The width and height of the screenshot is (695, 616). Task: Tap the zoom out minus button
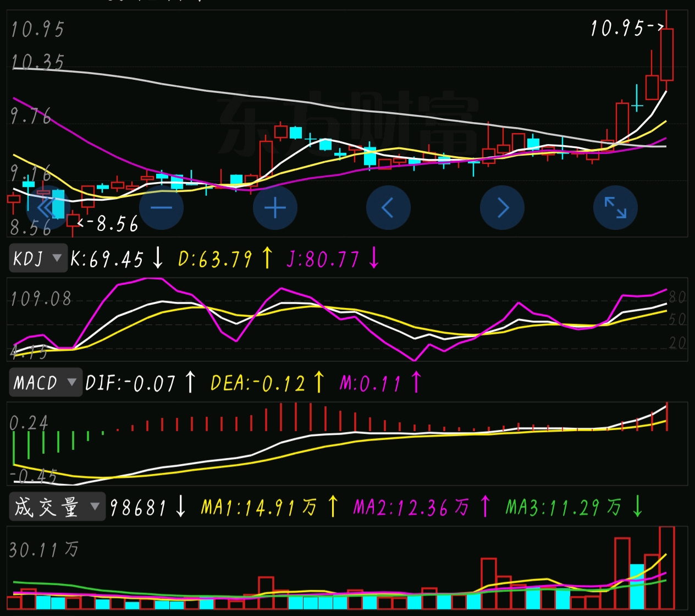161,208
